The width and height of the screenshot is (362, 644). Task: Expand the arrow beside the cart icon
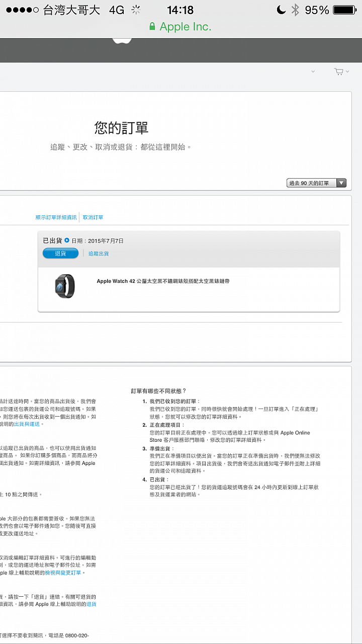coord(347,71)
